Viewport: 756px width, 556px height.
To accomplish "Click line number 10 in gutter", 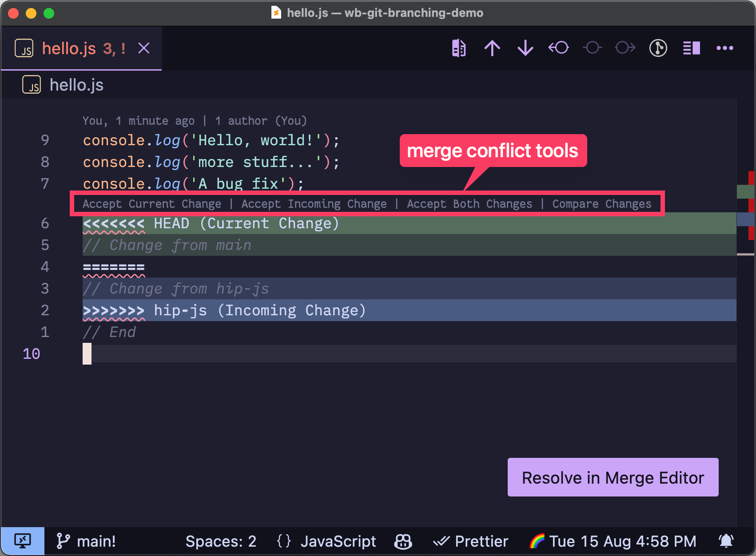I will point(32,354).
